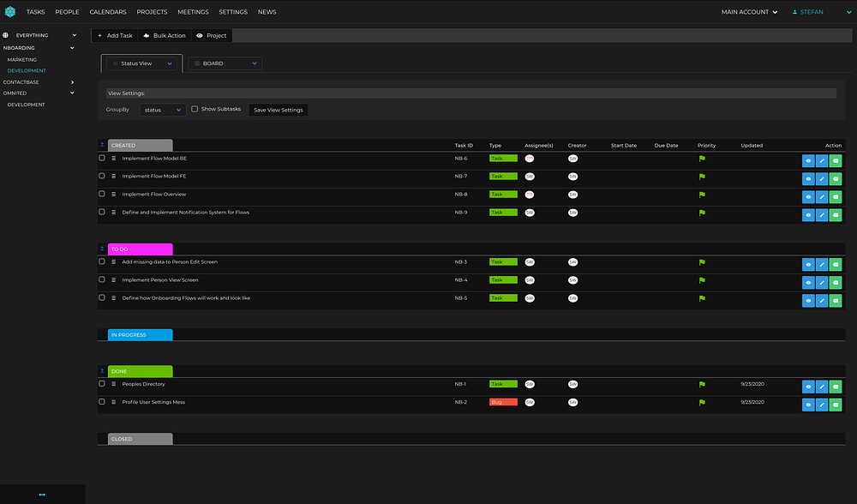The image size is (857, 504).
Task: Click the app logo in the top-left corner
Action: coord(10,12)
